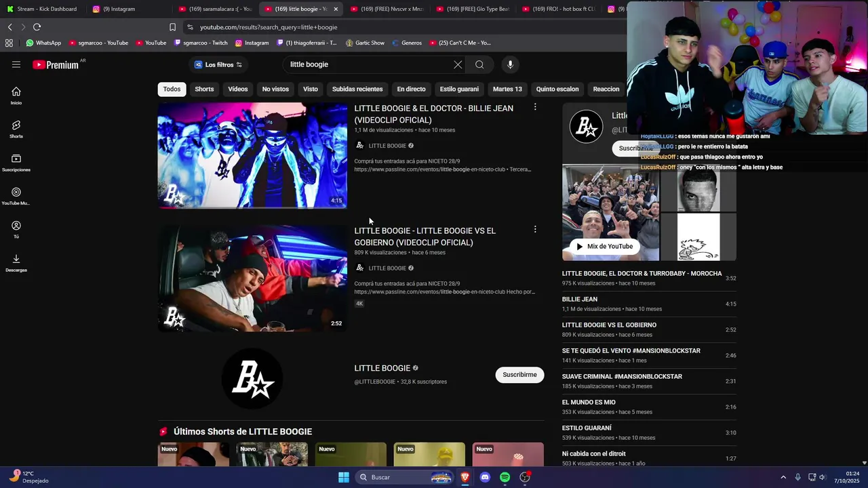Open Spotify from the taskbar
Viewport: 868px width, 488px height.
click(505, 477)
